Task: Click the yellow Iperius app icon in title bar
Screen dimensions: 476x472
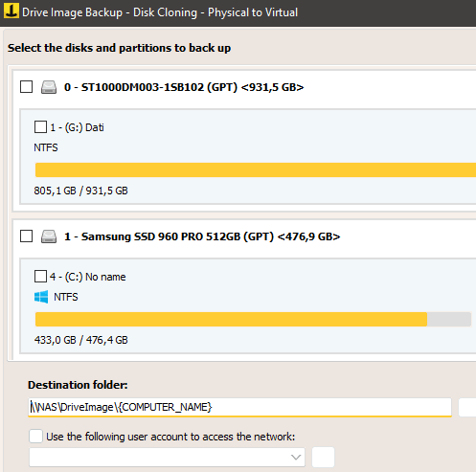Action: (x=11, y=11)
